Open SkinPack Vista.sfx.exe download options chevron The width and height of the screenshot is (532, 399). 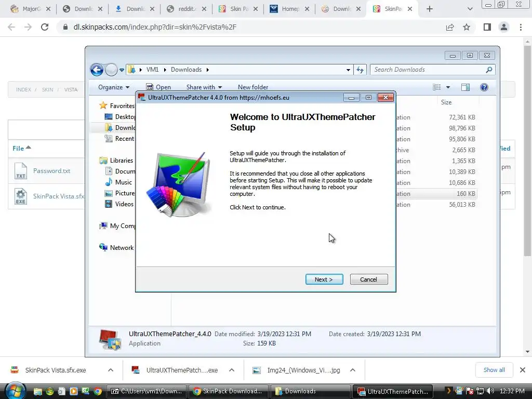tap(111, 370)
